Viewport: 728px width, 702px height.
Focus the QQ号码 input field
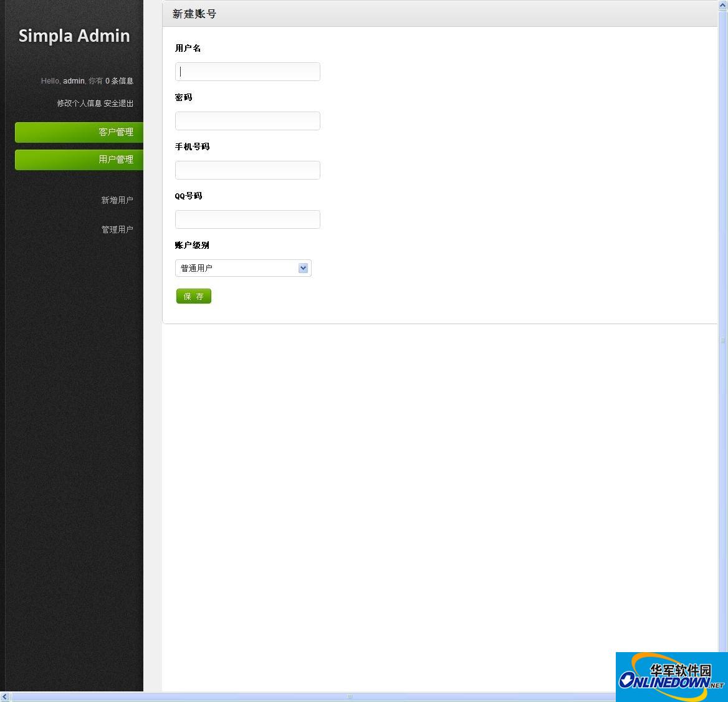(247, 219)
